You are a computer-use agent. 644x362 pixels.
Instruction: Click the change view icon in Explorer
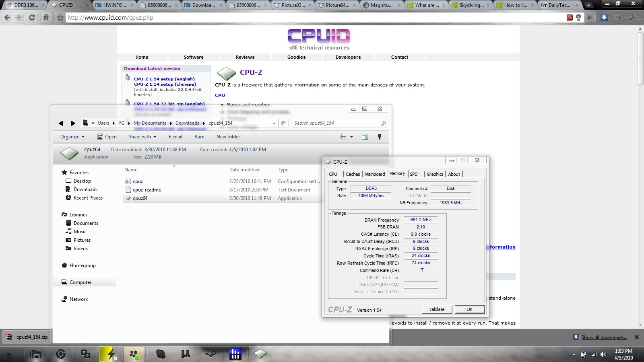[343, 137]
